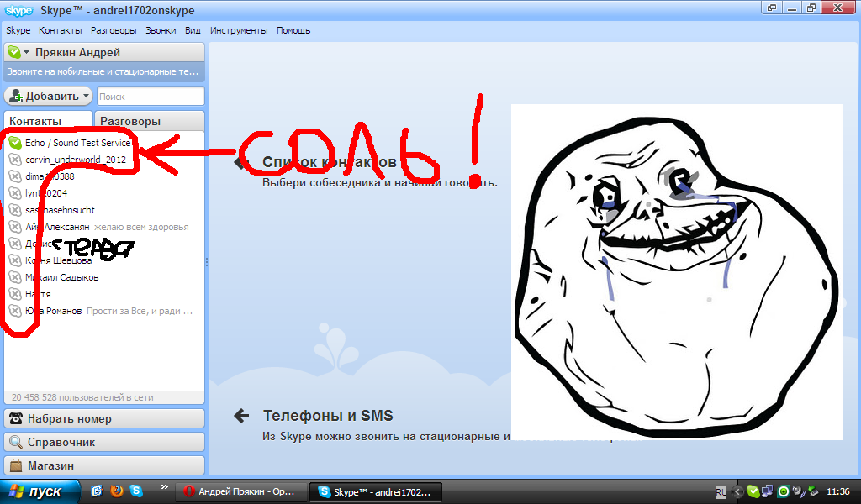Open the Вид menu
Image resolution: width=861 pixels, height=504 pixels.
193,30
